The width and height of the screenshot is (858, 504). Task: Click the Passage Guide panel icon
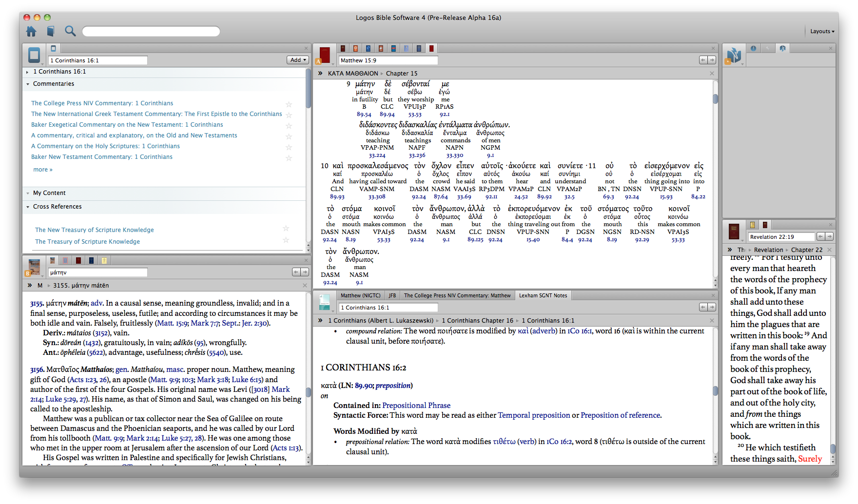tap(34, 55)
